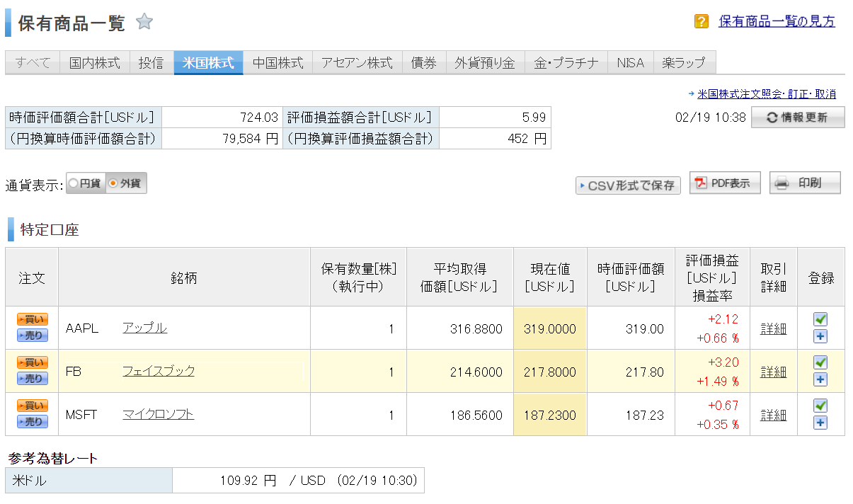The image size is (853, 504).
Task: Click the 特定口座 section heading
Action: click(50, 230)
